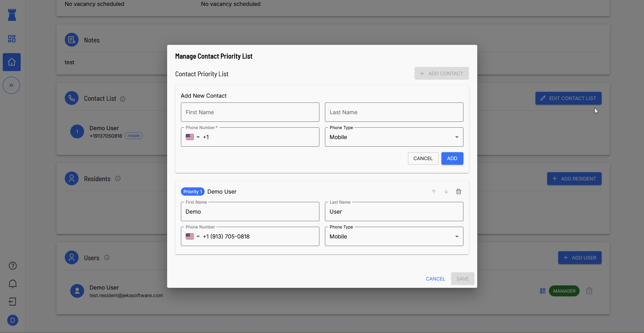Cancel the Add New Contact form
Screen dimensions: 644x333
coord(423,158)
